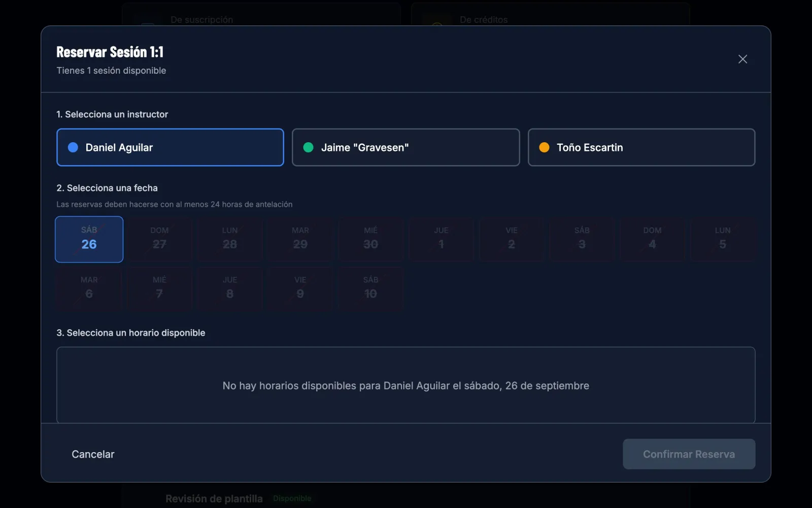Viewport: 812px width, 508px height.
Task: Select date LUN 5
Action: point(723,239)
